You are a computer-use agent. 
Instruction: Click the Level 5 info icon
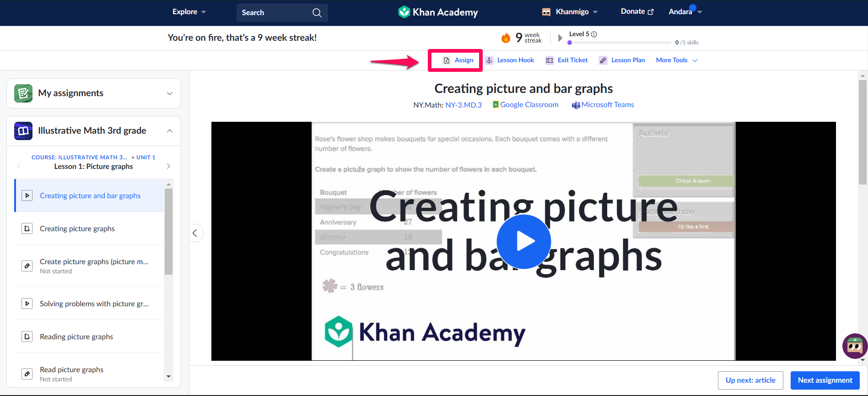[x=594, y=34]
